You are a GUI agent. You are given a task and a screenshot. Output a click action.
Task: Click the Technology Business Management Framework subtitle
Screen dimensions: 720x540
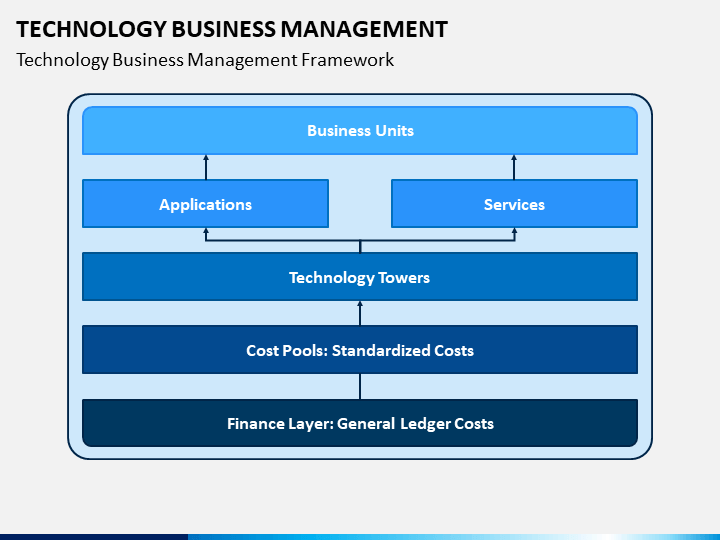(205, 60)
